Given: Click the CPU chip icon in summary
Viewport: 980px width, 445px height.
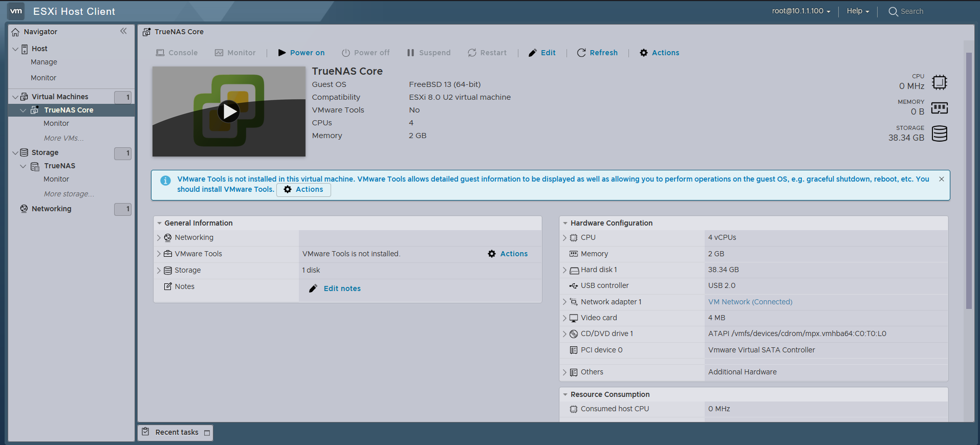Looking at the screenshot, I should tap(940, 82).
